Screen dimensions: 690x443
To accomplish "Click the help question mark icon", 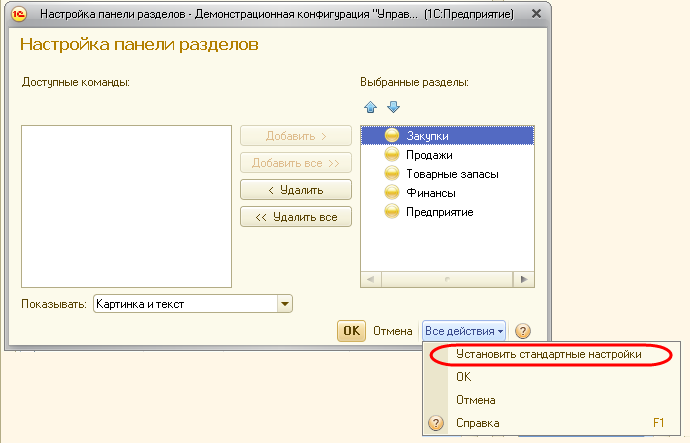I will pos(523,331).
